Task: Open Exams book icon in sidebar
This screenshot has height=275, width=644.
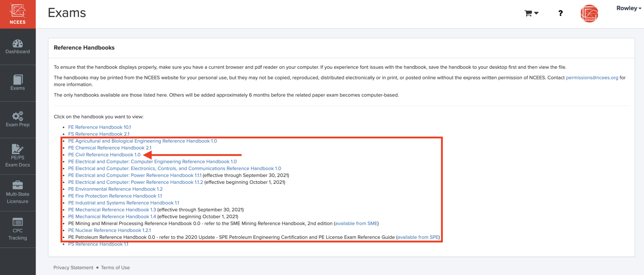Action: (18, 79)
